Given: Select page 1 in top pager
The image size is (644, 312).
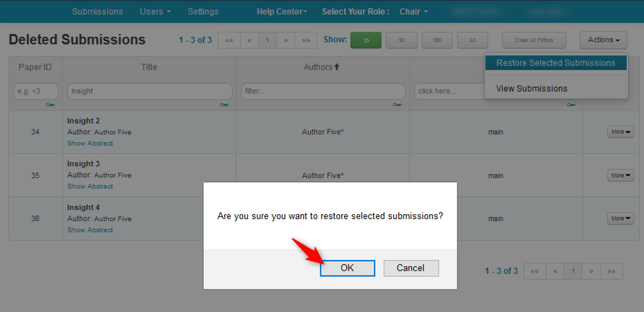Looking at the screenshot, I should click(268, 40).
